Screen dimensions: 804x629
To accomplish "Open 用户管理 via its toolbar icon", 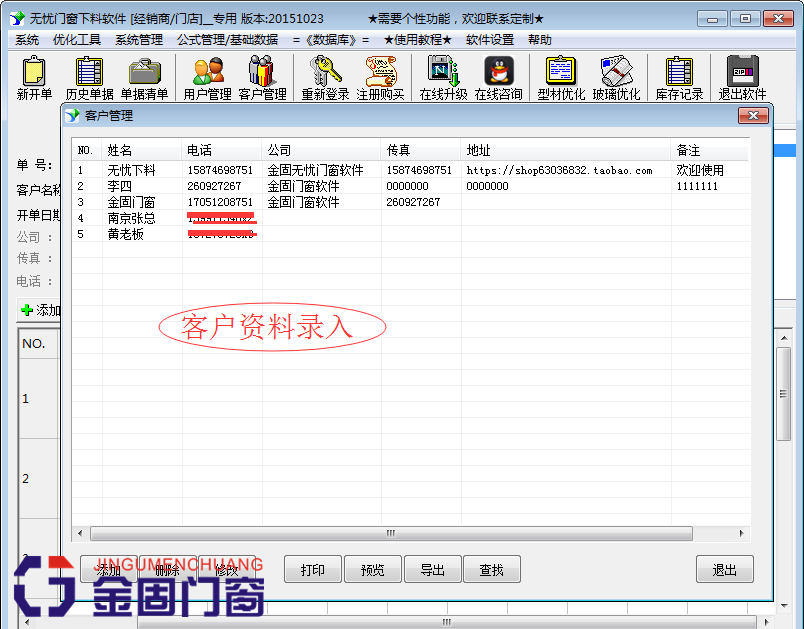I will pos(206,77).
